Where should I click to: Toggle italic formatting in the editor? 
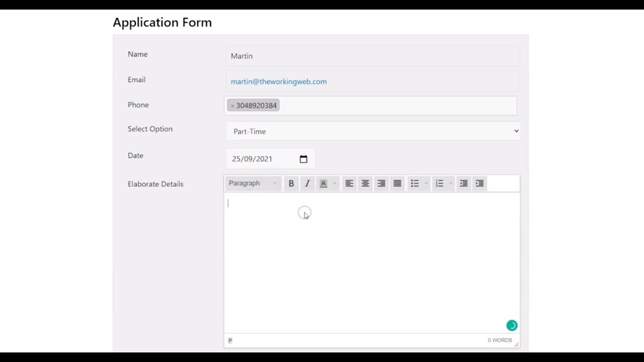pos(307,184)
